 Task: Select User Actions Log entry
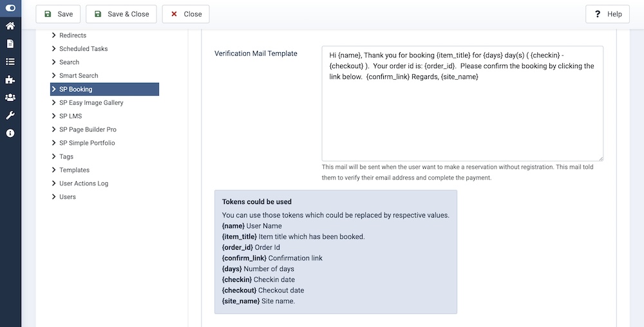pos(84,183)
